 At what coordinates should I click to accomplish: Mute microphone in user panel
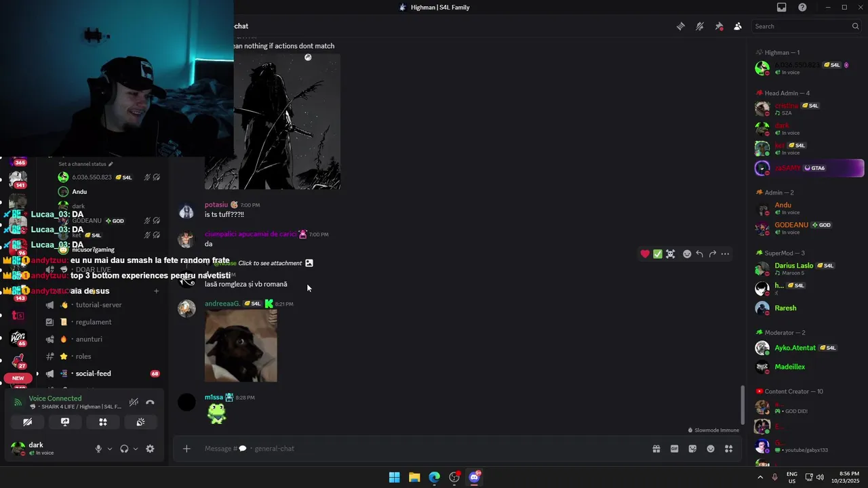coord(98,449)
